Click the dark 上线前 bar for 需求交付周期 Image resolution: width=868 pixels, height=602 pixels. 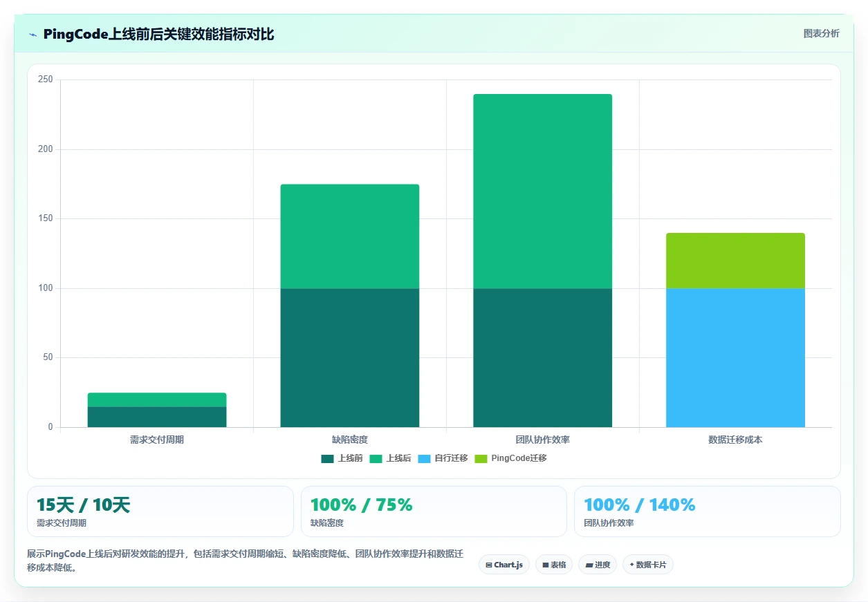(x=157, y=417)
